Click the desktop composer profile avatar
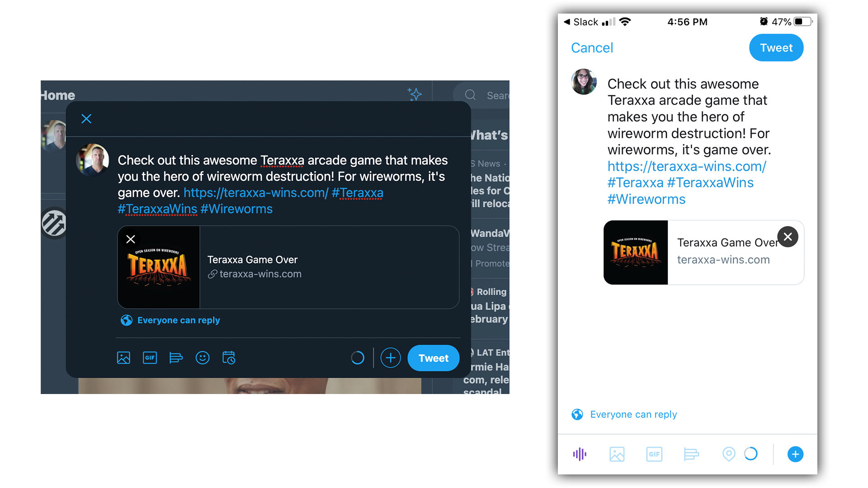Image resolution: width=868 pixels, height=488 pixels. pyautogui.click(x=93, y=160)
